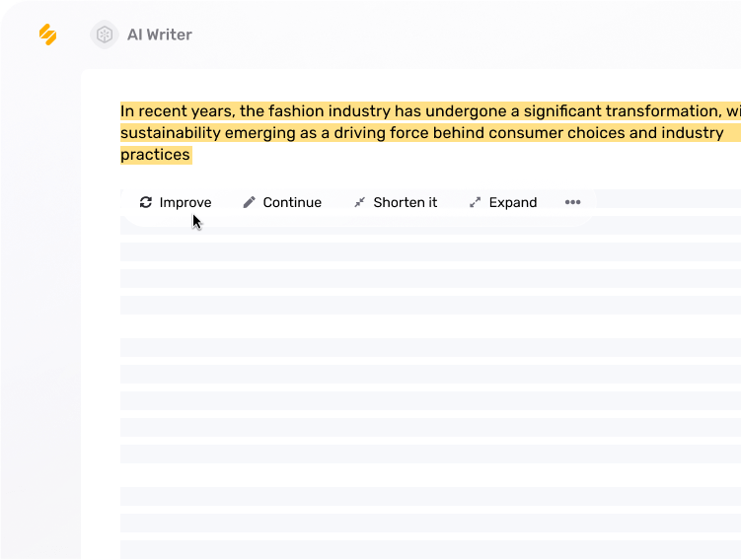Click the Improve refresh-arrows icon
Image resolution: width=741 pixels, height=560 pixels.
click(x=146, y=202)
